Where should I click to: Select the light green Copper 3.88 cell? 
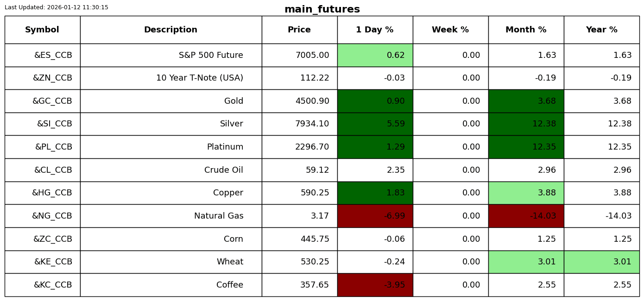[526, 193]
